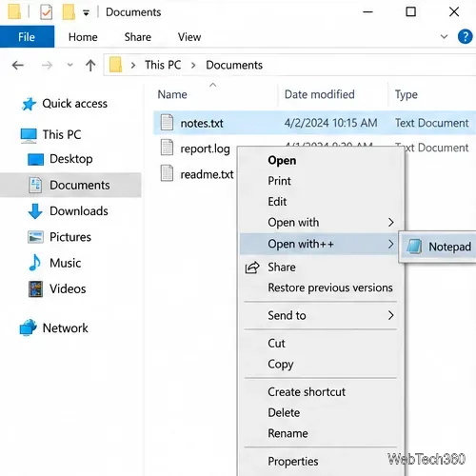Image resolution: width=476 pixels, height=476 pixels.
Task: Expand the Open with++ submenu arrow
Action: pos(391,244)
